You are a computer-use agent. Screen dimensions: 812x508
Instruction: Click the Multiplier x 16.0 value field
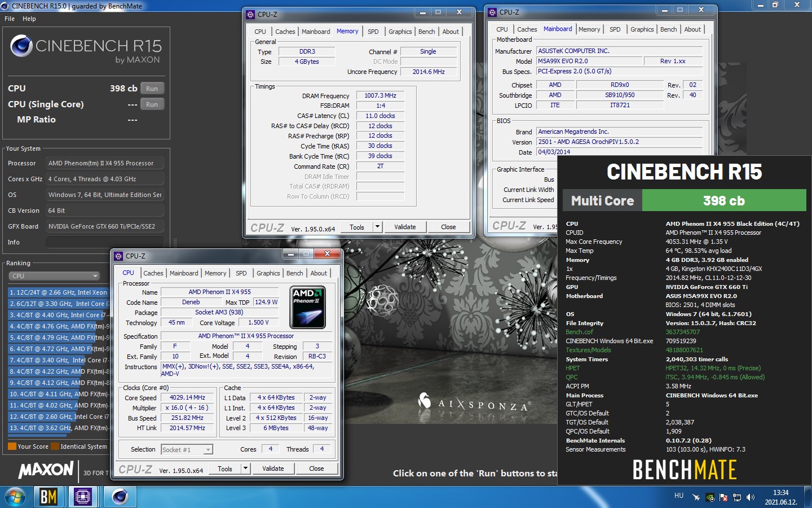(x=187, y=408)
